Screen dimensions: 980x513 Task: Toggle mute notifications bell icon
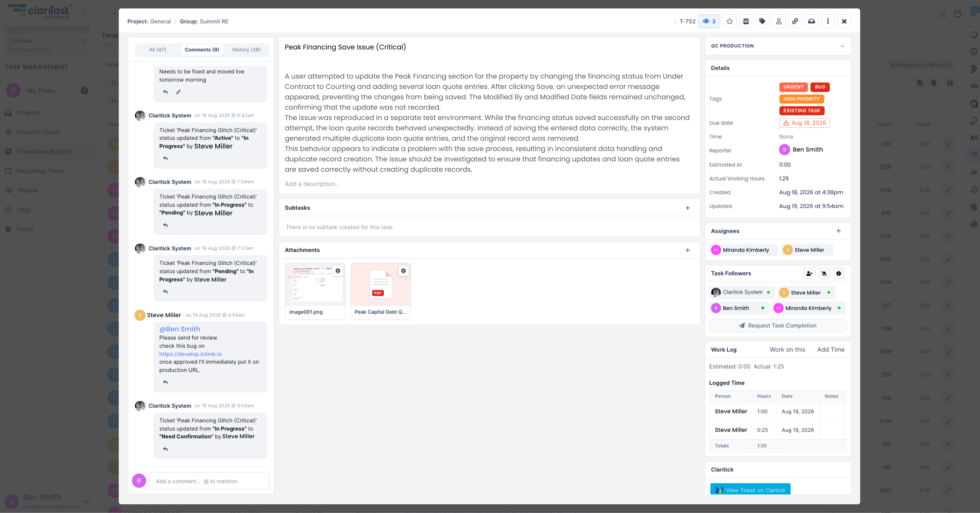pyautogui.click(x=824, y=274)
